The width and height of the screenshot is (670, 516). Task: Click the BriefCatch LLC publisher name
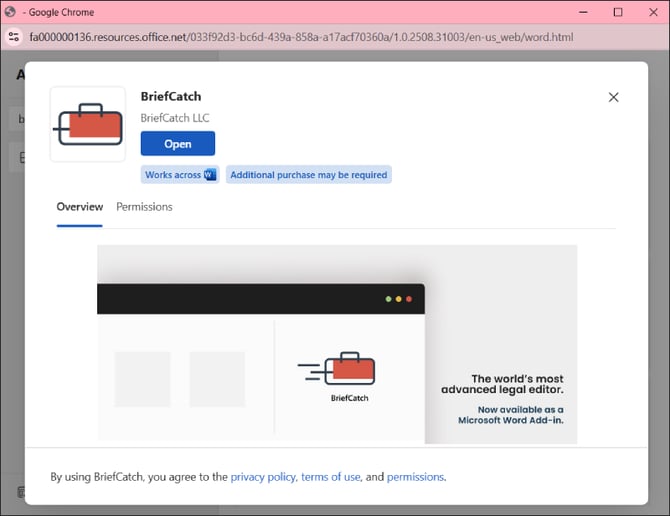point(175,118)
